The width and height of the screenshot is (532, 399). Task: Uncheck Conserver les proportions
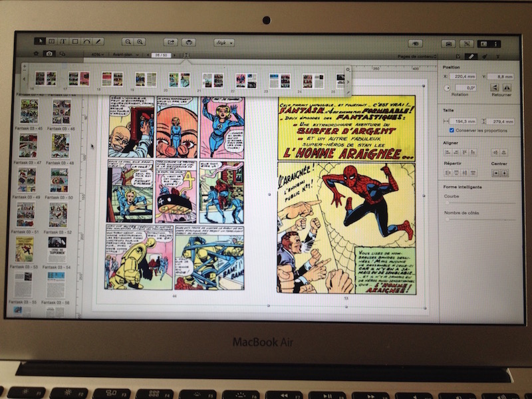click(451, 130)
